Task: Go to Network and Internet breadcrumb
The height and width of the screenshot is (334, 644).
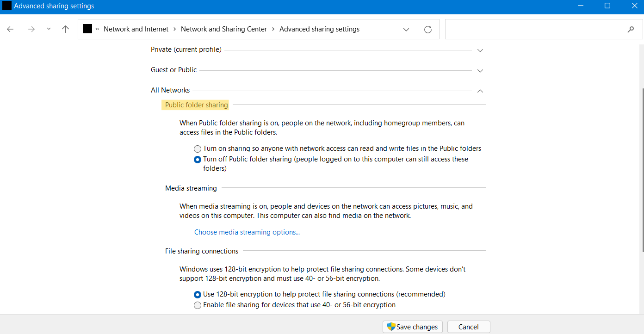Action: pyautogui.click(x=136, y=29)
